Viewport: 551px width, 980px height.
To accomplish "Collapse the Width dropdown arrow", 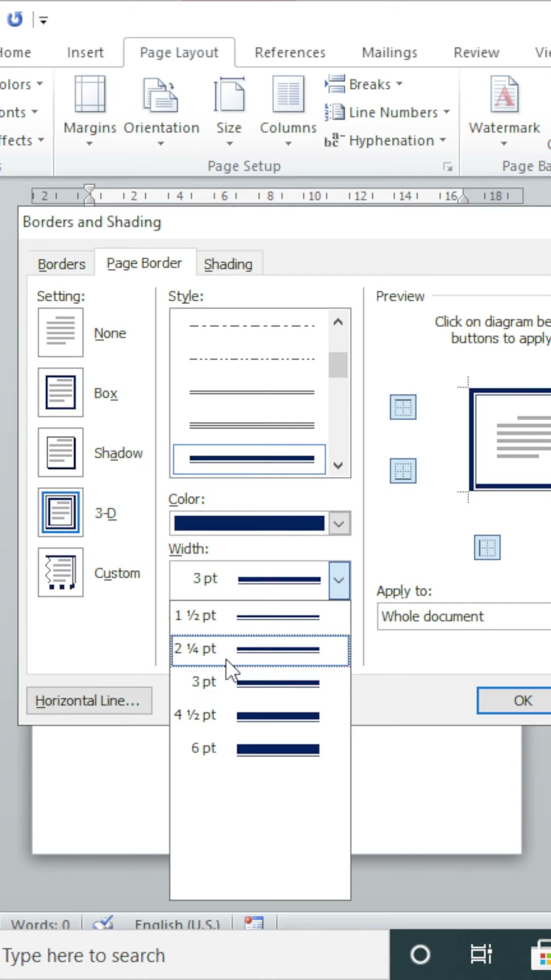I will [339, 580].
